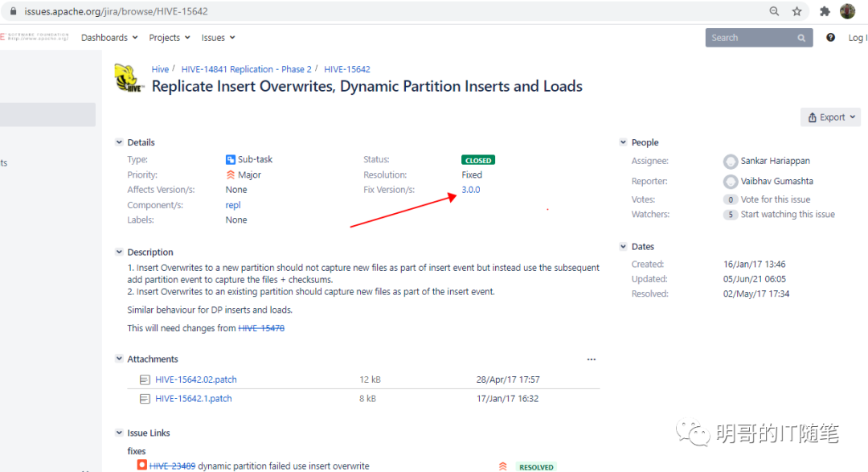Screen dimensions: 868x472
Task: Click the Log In link
Action: (858, 38)
